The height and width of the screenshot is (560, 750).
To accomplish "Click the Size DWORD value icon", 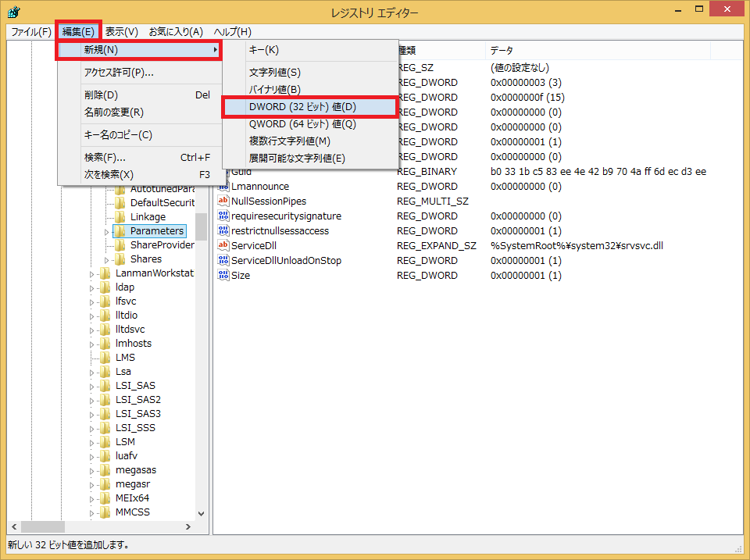I will point(223,276).
